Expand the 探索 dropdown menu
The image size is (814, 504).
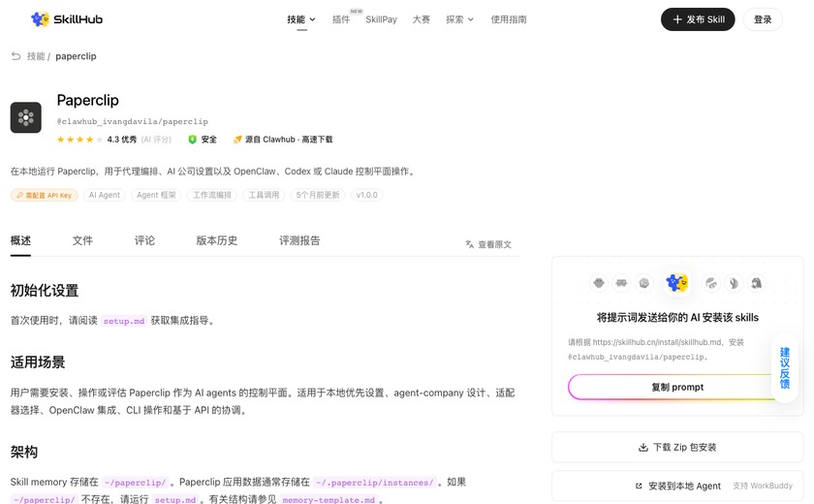[459, 19]
